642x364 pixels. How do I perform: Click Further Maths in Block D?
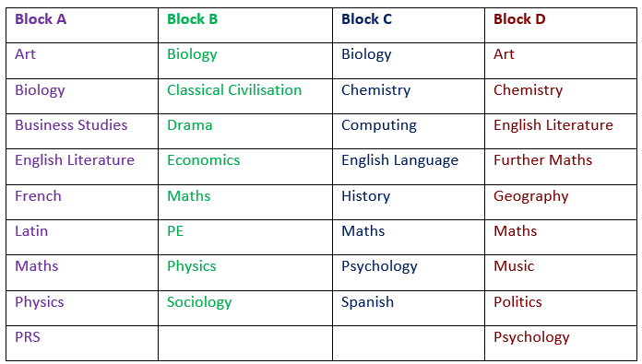[542, 160]
